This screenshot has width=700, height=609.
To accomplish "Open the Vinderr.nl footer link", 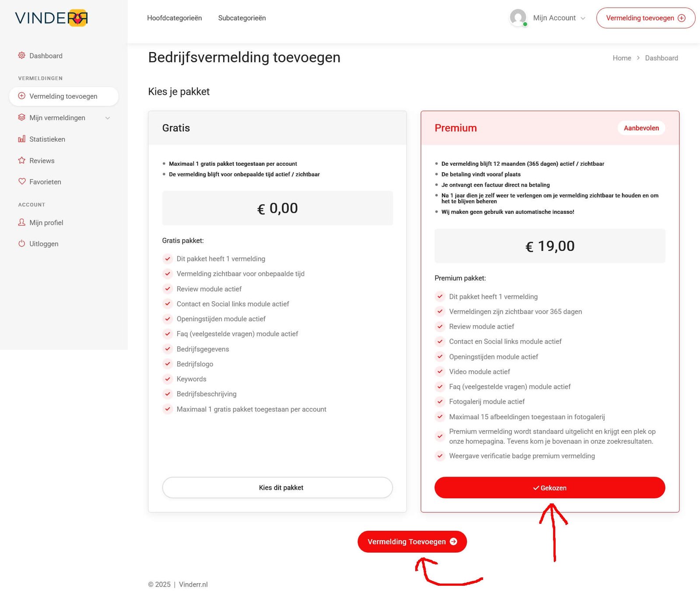I will [x=193, y=585].
